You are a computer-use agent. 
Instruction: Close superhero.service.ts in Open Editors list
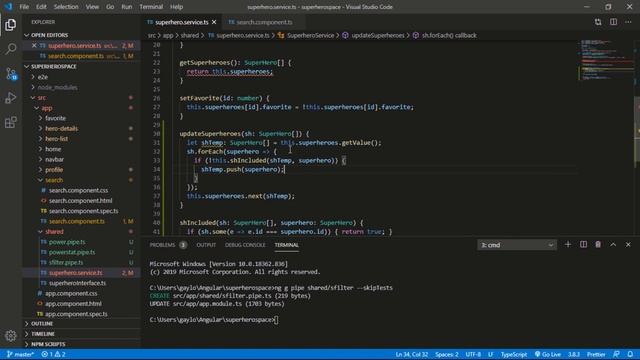pos(34,46)
